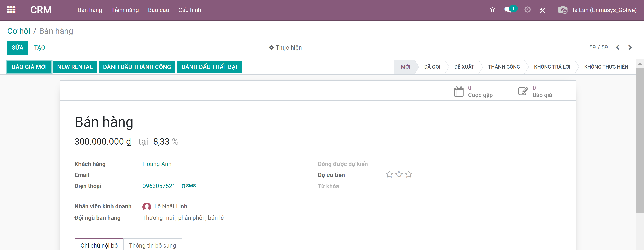Set priority to third star
Image resolution: width=644 pixels, height=250 pixels.
(x=409, y=174)
